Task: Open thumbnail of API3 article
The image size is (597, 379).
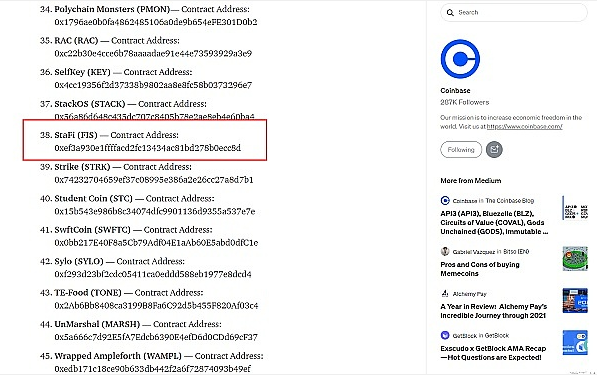Action: pyautogui.click(x=575, y=208)
